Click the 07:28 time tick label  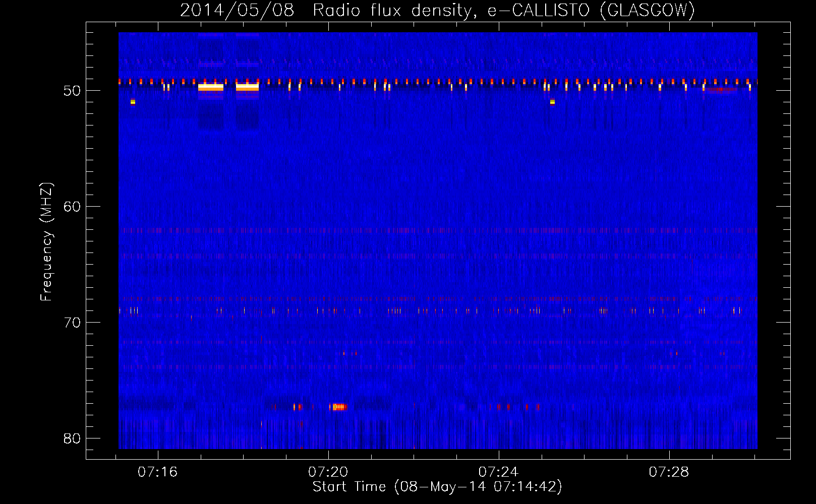[x=669, y=472]
